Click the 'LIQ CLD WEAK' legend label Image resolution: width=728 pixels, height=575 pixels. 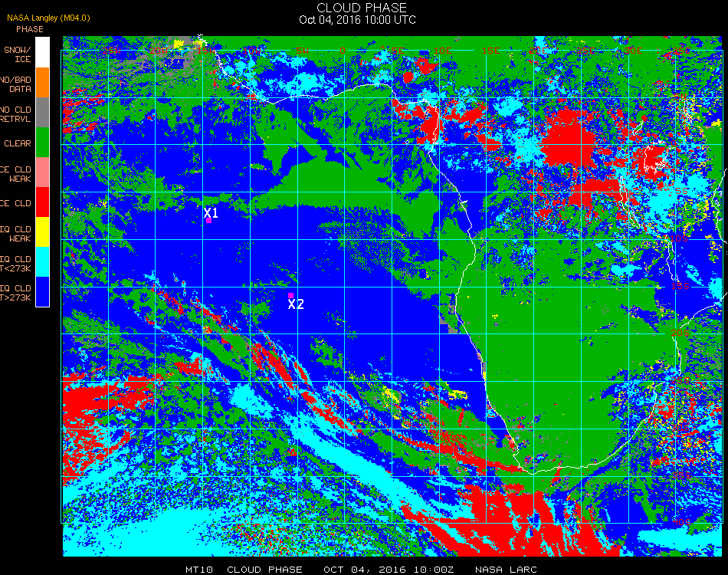pos(16,234)
